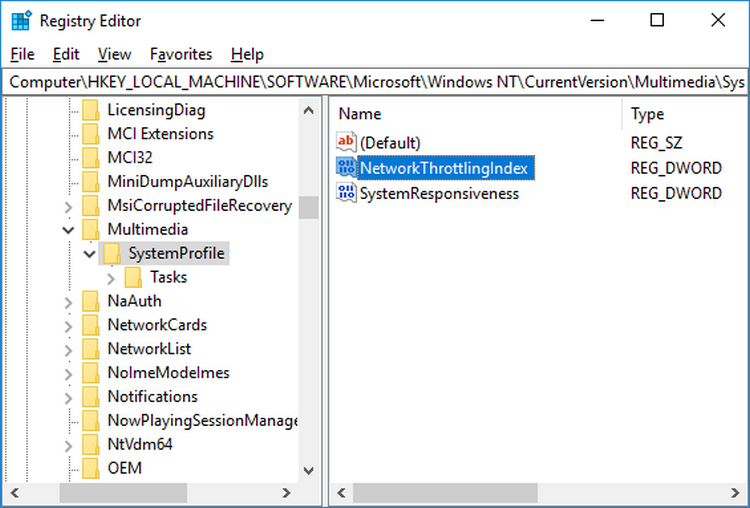Click the tree pane vertical scrollbar thumb
The height and width of the screenshot is (508, 750).
(309, 207)
